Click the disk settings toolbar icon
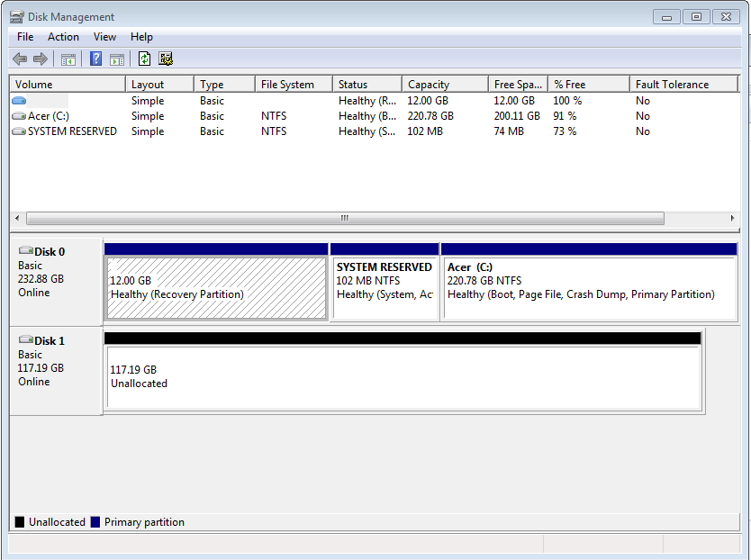Screen dimensions: 751x560 tap(166, 59)
